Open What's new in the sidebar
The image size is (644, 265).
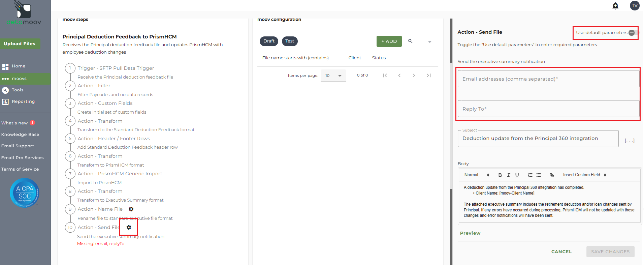click(14, 123)
